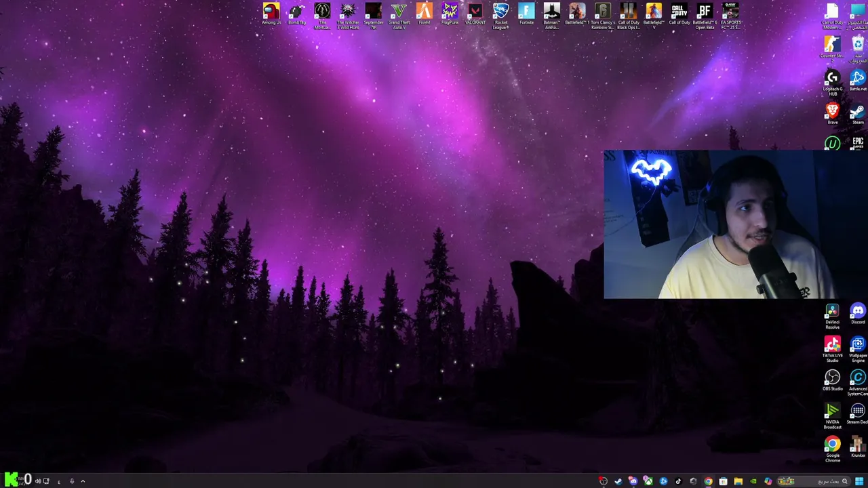
Task: Click the microphone tray icon
Action: tap(71, 481)
